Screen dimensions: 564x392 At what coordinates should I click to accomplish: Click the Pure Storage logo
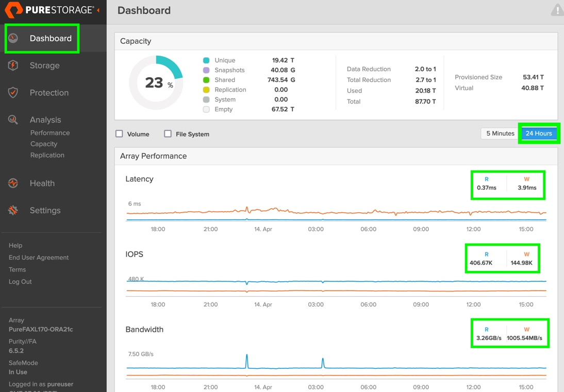point(49,10)
